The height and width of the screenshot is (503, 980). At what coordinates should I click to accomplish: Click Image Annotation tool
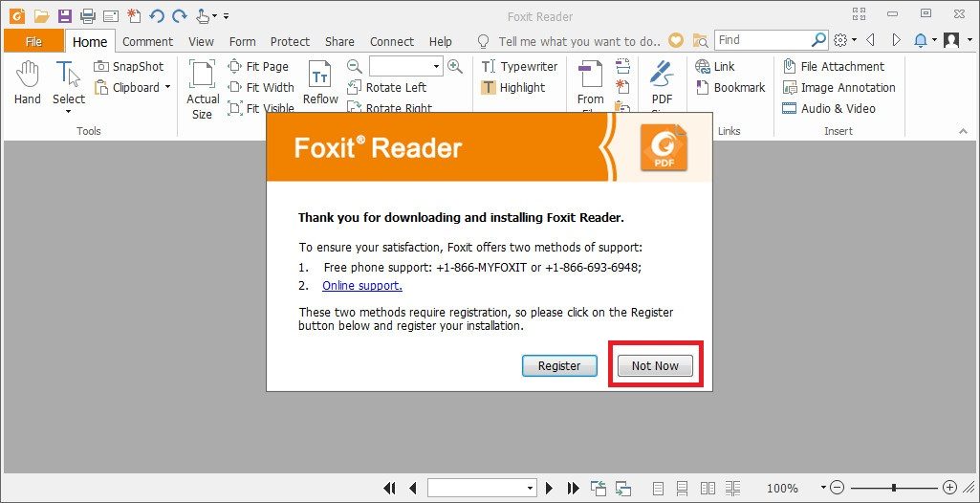839,87
